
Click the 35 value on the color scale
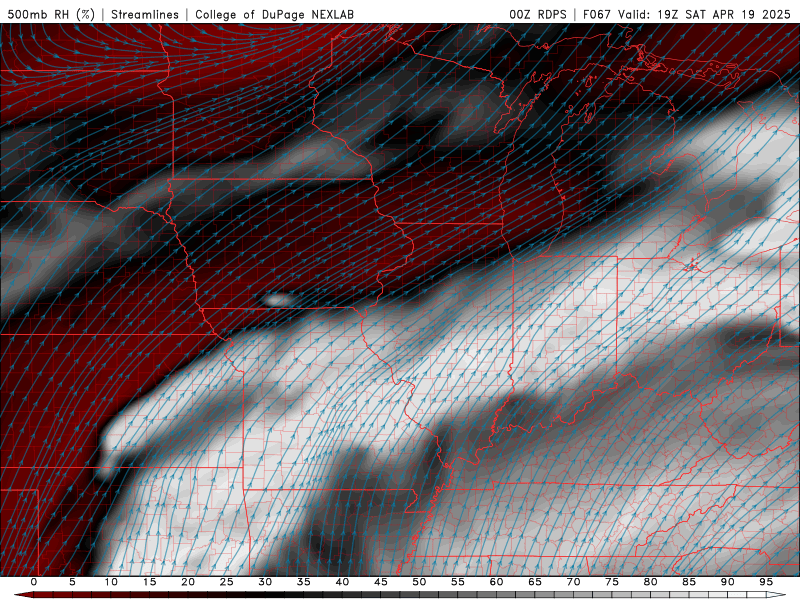tap(304, 582)
